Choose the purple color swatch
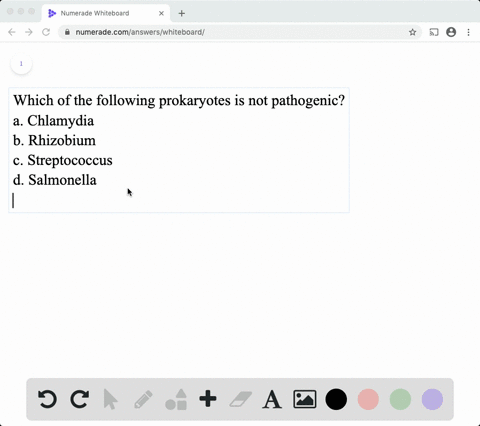This screenshot has height=426, width=480. (432, 399)
